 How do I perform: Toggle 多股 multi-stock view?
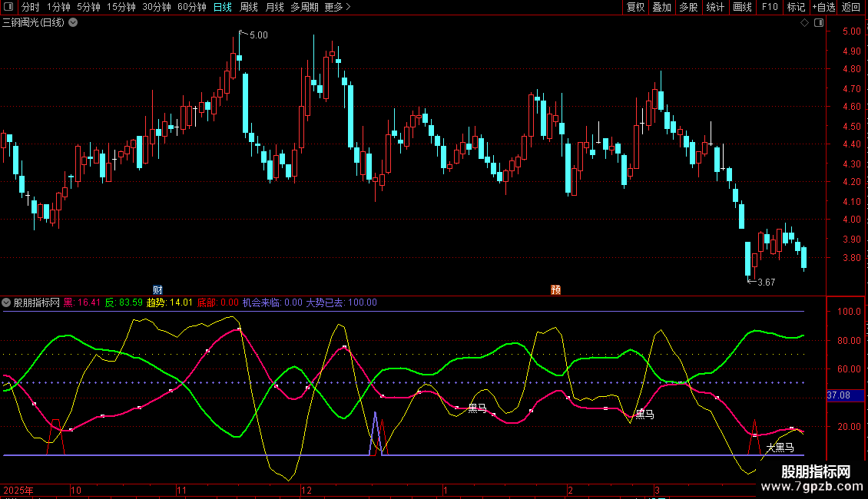(688, 8)
